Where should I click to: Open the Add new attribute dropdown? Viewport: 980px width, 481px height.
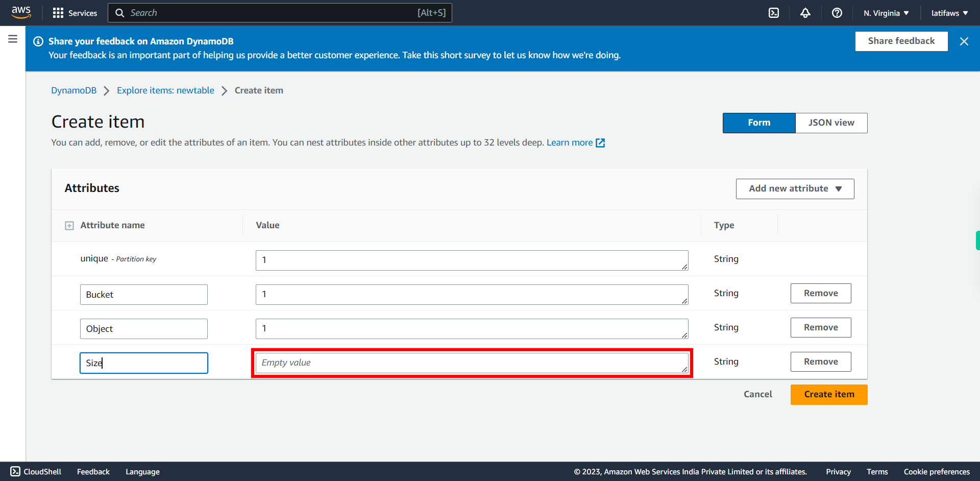795,189
